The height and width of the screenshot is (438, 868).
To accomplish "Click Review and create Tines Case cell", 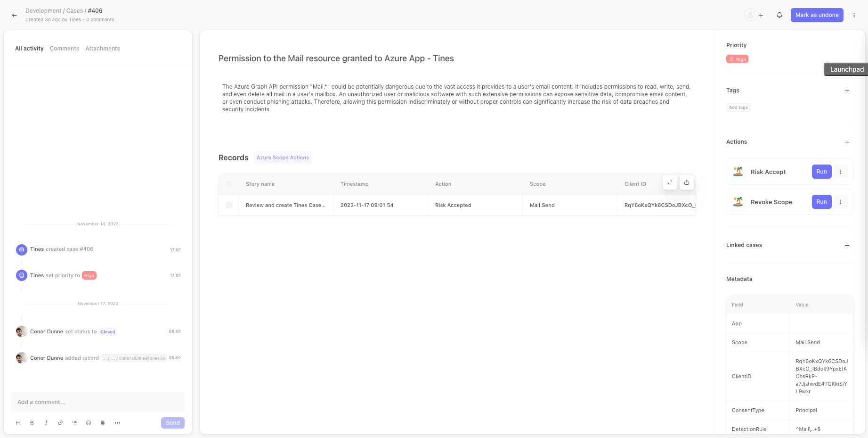I will coord(285,205).
